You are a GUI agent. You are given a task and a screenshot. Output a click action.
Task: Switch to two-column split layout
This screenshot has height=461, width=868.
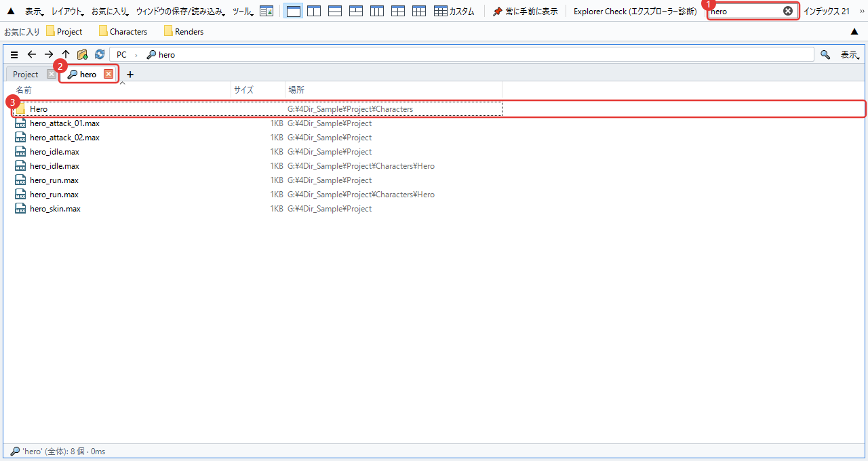tap(314, 11)
